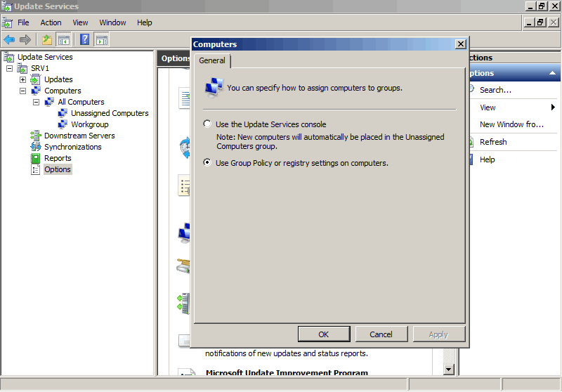Toggle the Show/Hide Action Pane icon
562x392 pixels.
(101, 39)
